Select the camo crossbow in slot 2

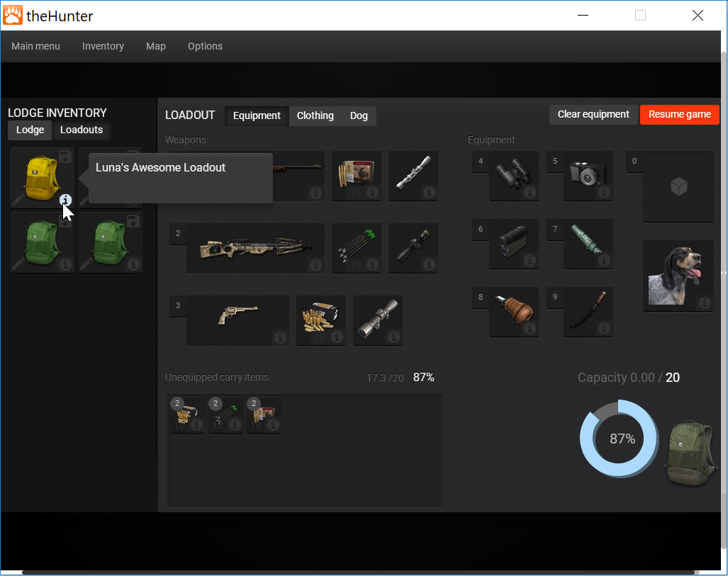(x=255, y=248)
